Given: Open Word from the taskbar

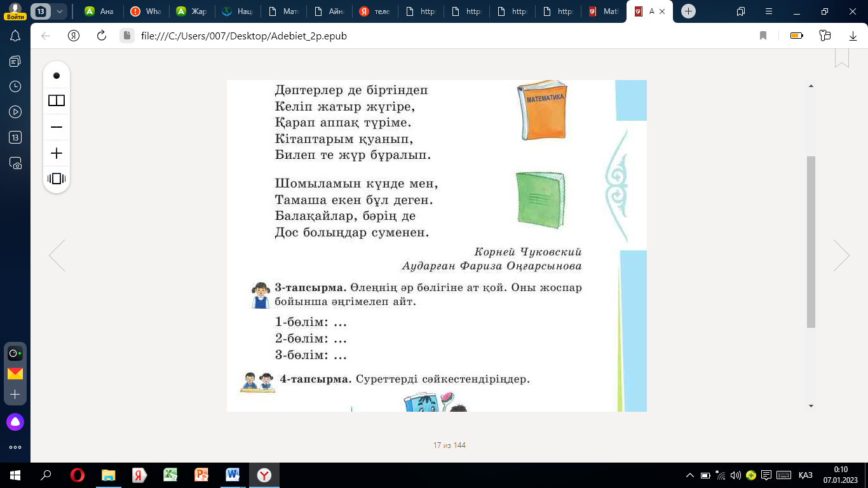Looking at the screenshot, I should coord(233,475).
